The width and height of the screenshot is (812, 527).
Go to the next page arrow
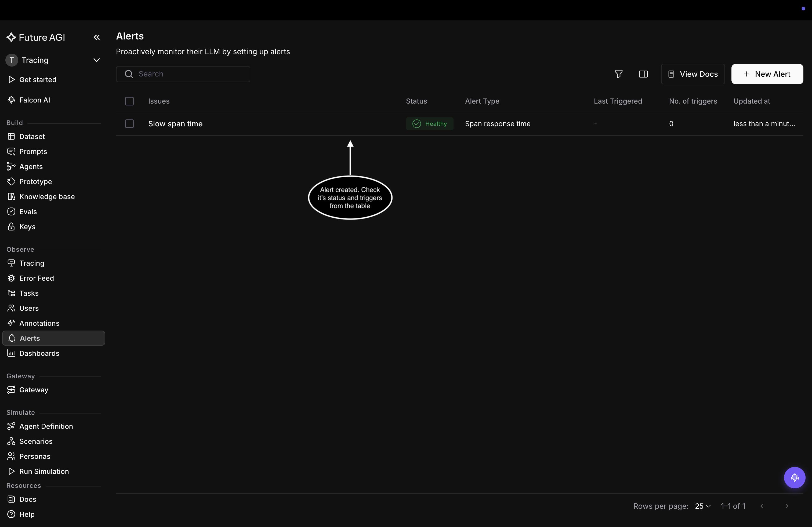[x=787, y=506]
